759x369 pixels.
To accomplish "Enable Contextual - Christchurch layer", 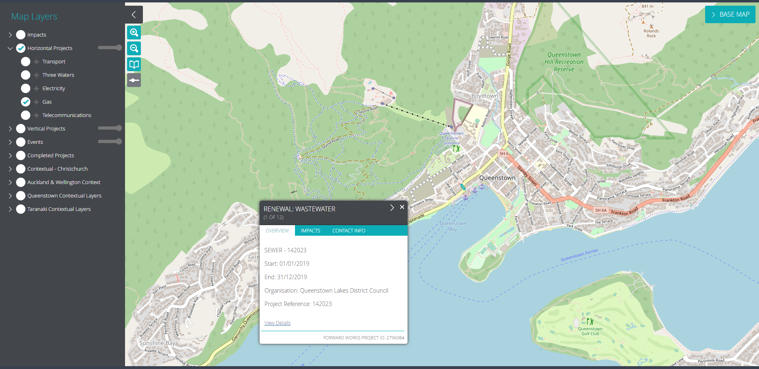I will [20, 169].
